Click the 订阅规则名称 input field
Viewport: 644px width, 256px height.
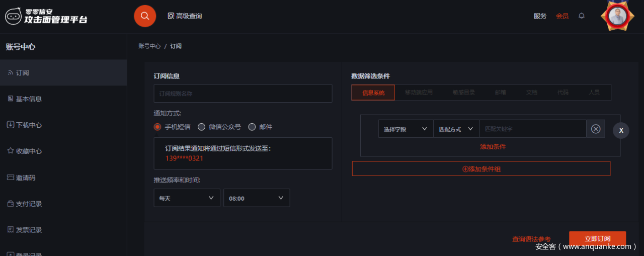coord(243,94)
